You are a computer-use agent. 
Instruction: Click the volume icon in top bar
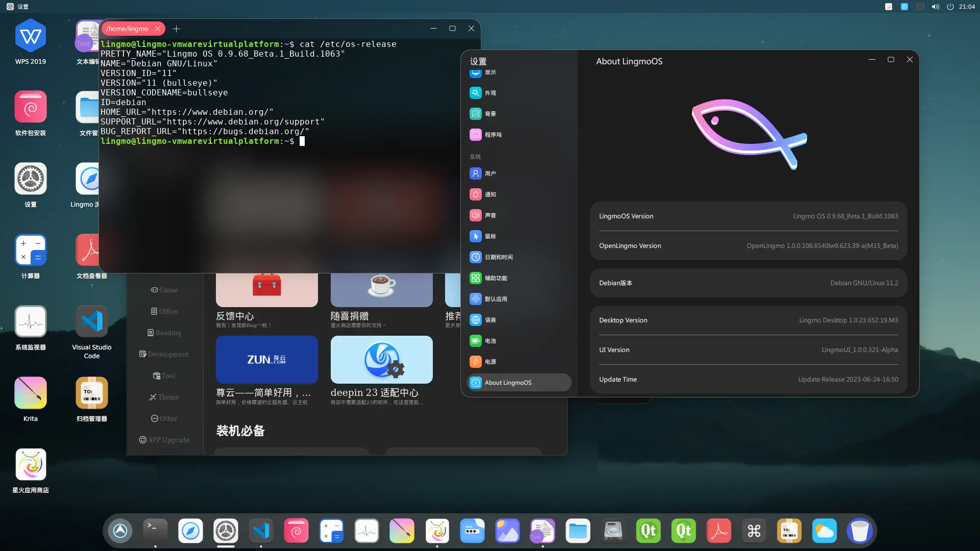click(935, 7)
